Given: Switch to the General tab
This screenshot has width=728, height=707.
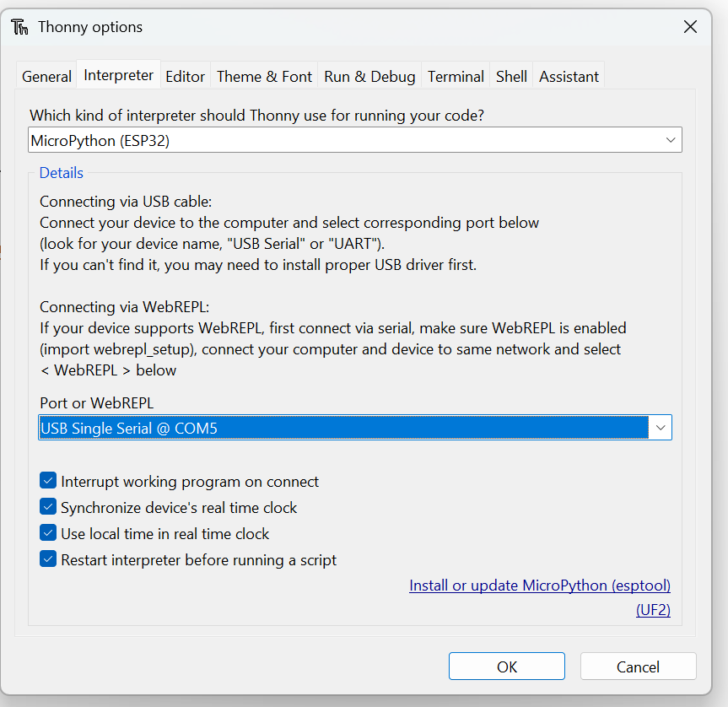Looking at the screenshot, I should click(46, 76).
